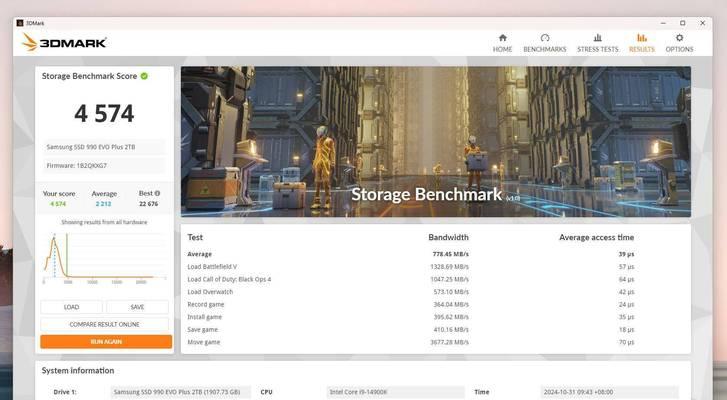Image resolution: width=727 pixels, height=400 pixels.
Task: Open the Stress Tests chart icon
Action: coord(598,38)
